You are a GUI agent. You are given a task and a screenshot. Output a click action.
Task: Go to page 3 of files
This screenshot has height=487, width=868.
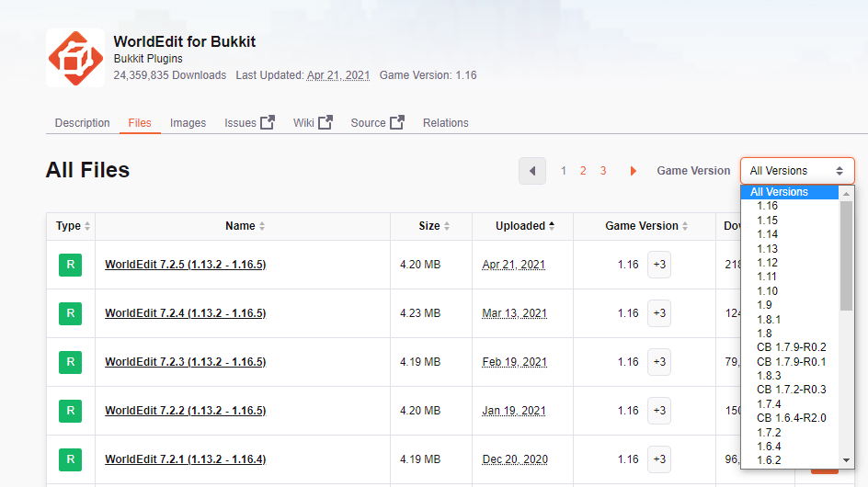pos(603,171)
